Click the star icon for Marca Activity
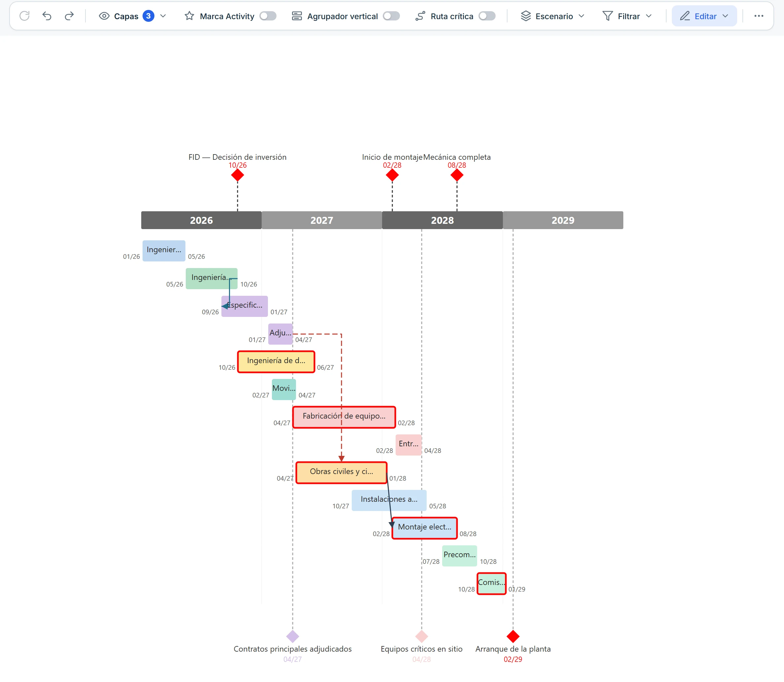 [189, 16]
